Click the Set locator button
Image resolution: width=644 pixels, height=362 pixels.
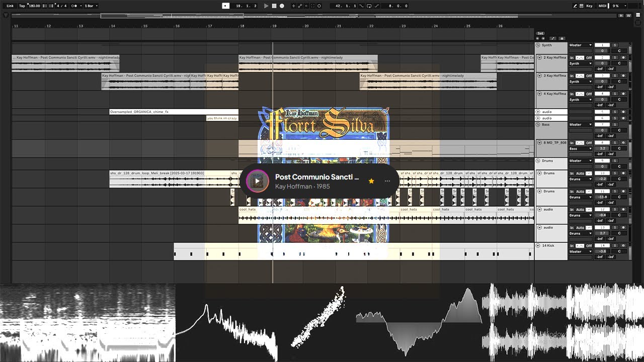(540, 33)
